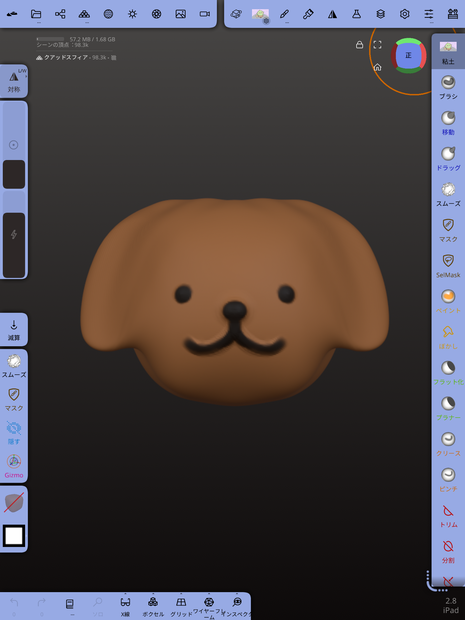Screen dimensions: 465x620
Task: Select the ぼかし smudge tool
Action: click(x=448, y=337)
